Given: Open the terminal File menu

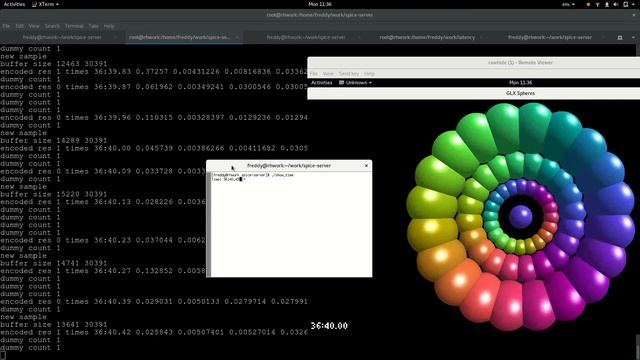Looking at the screenshot, I should click(6, 26).
